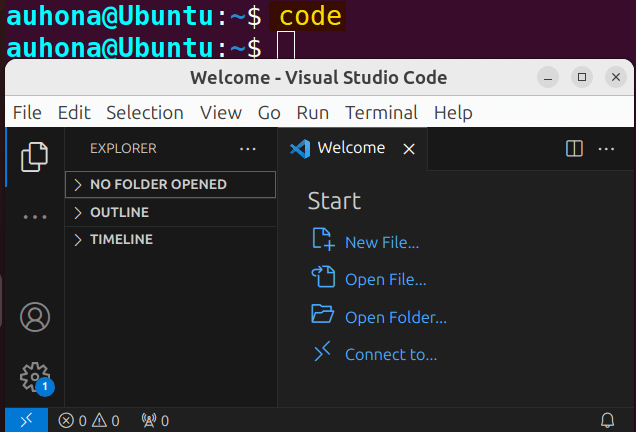Open editor More Actions ellipsis
The height and width of the screenshot is (432, 636).
pyautogui.click(x=606, y=149)
